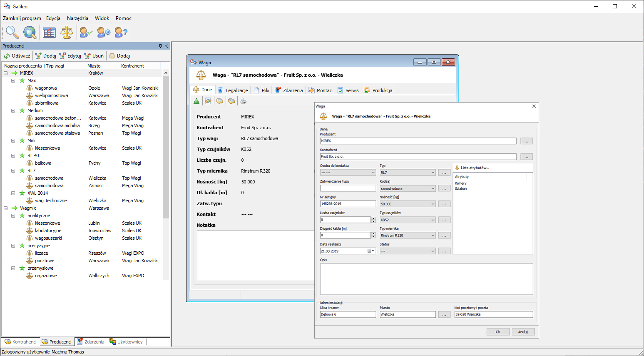Switch to the Legalizacje tab
This screenshot has width=644, height=356.
tap(233, 90)
